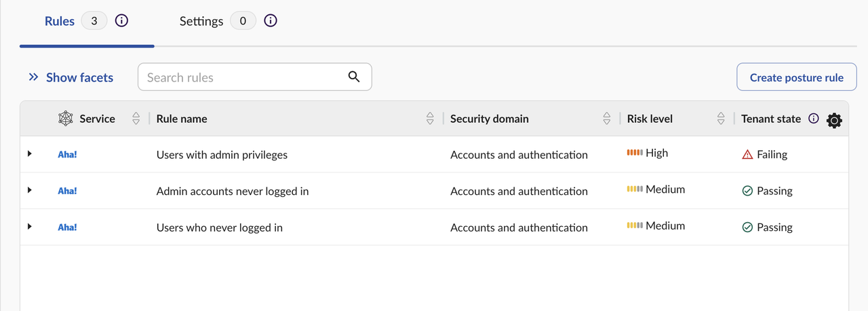Screen dimensions: 868x311
Task: Sort by the Risk level column arrows
Action: click(721, 118)
